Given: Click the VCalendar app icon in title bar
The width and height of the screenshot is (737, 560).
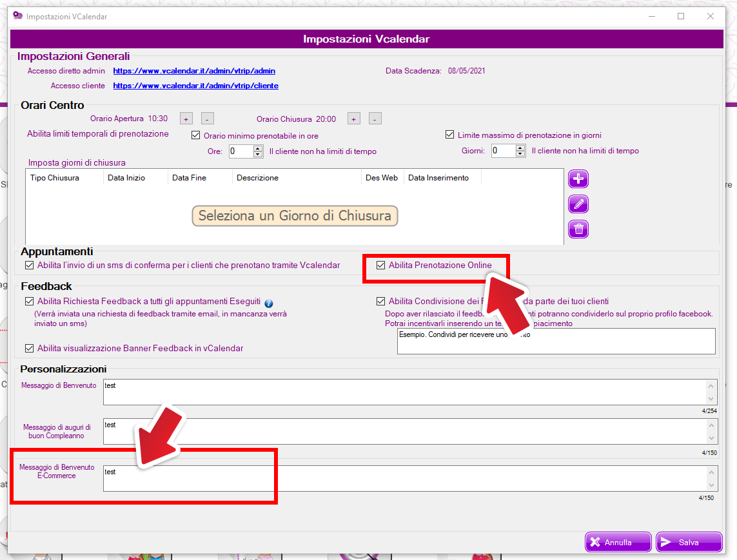Looking at the screenshot, I should tap(18, 16).
